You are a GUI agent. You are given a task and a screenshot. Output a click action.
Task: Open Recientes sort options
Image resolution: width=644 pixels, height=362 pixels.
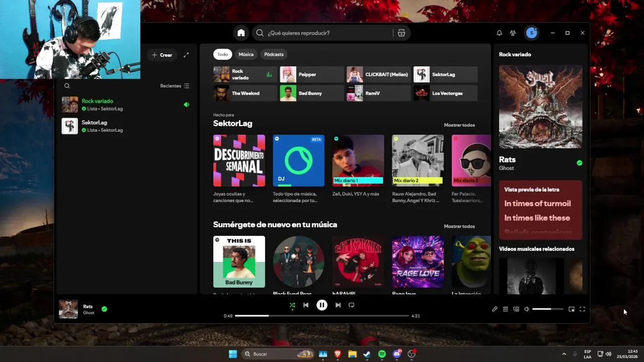(175, 86)
